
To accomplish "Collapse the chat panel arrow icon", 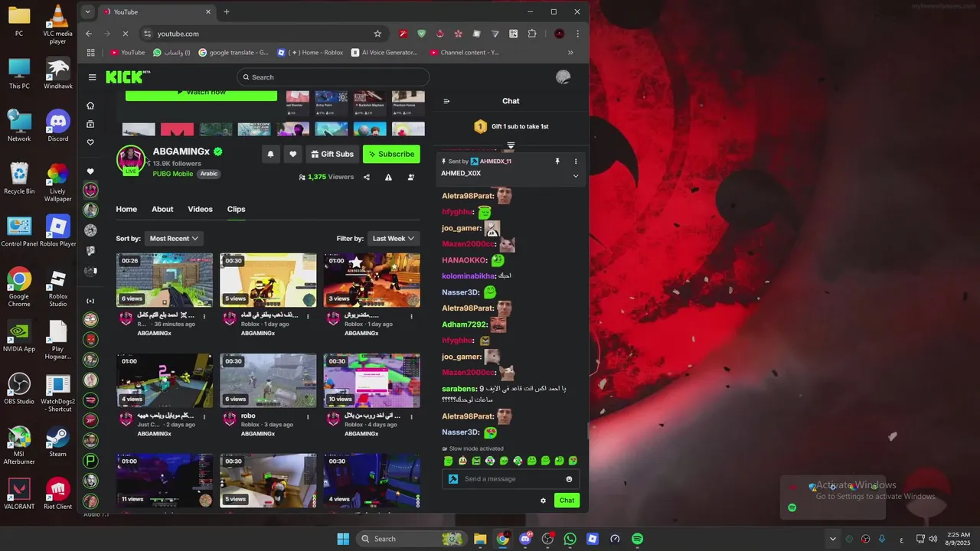I will point(446,101).
